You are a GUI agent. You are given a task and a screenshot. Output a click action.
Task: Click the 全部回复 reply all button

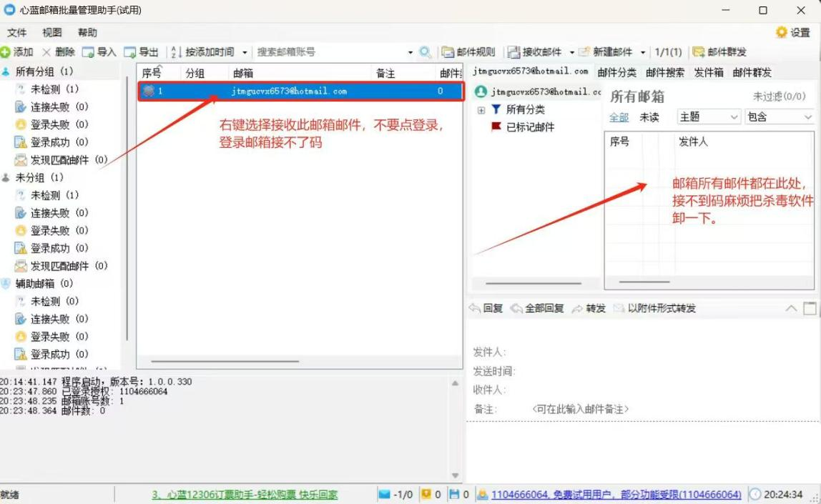click(537, 308)
